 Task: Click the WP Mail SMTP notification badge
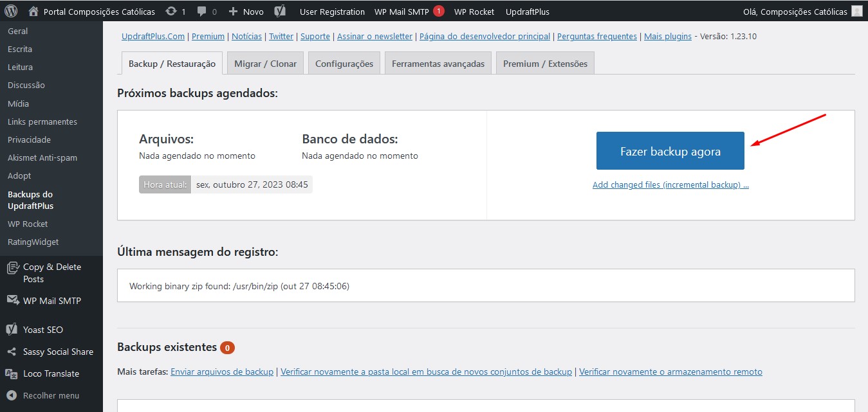tap(439, 11)
